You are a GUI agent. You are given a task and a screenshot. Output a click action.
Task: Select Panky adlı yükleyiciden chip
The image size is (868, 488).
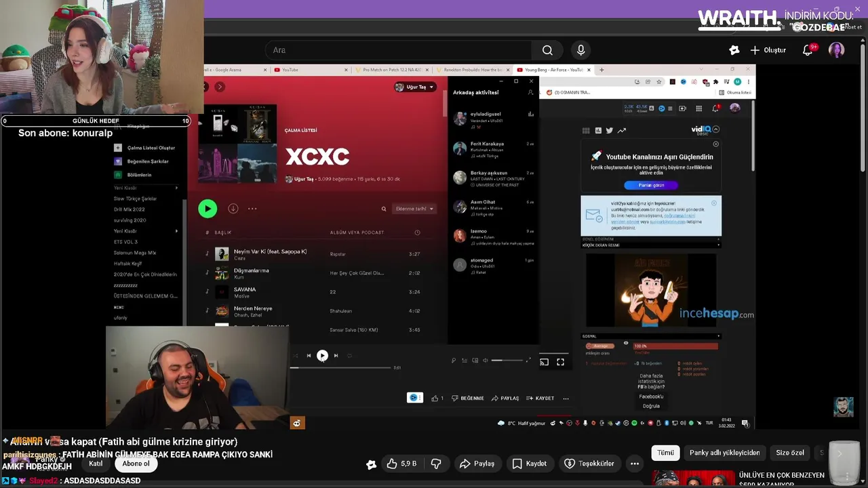tap(725, 453)
